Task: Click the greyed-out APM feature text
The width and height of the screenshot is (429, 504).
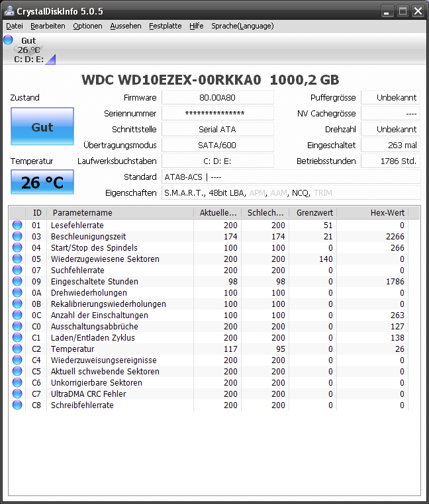Action: tap(257, 193)
